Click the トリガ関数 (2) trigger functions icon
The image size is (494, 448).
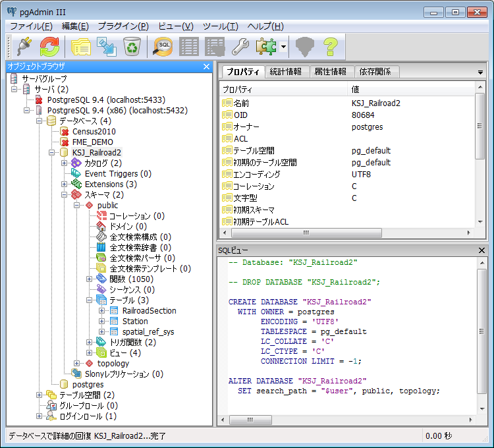click(101, 343)
